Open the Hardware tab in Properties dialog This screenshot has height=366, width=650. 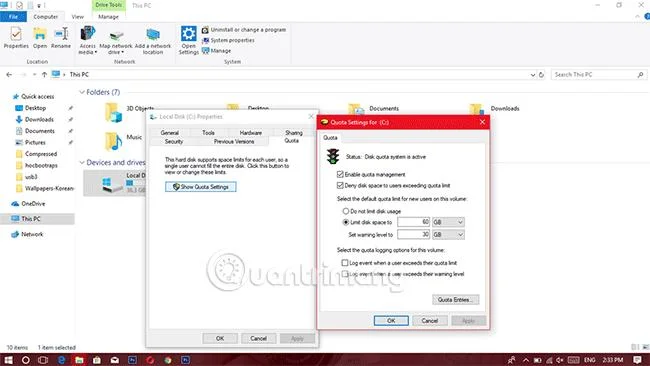point(250,133)
